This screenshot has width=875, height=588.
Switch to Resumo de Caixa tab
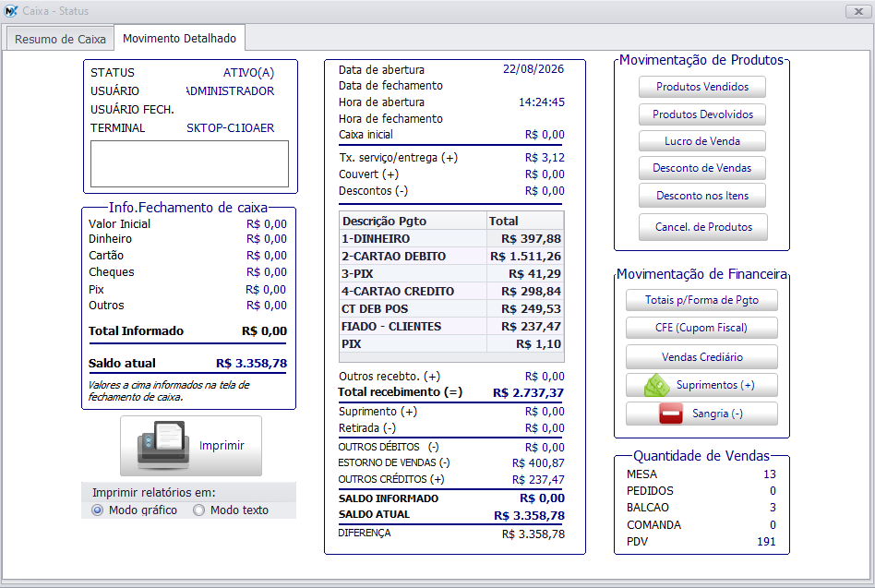(60, 39)
